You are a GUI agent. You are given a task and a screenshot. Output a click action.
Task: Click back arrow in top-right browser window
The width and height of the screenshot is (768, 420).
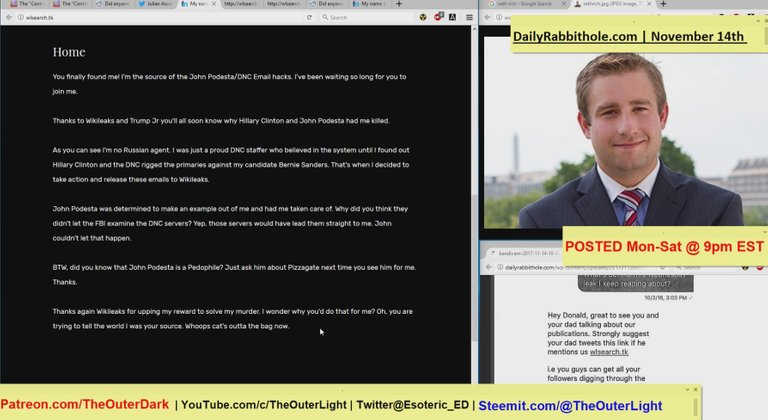coord(487,17)
